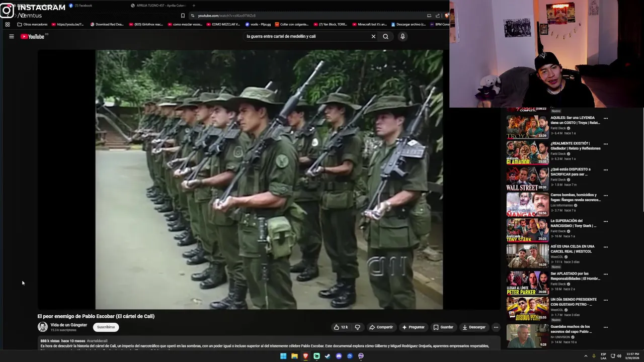Open options for UN DÍA SIENDO PRESIDENTE
The width and height of the screenshot is (644, 362).
click(x=606, y=300)
